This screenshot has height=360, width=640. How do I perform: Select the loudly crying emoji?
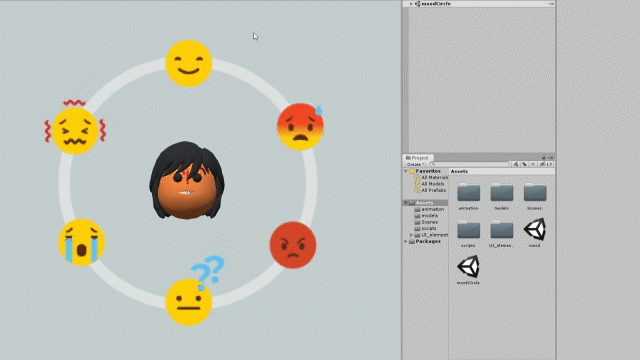82,242
